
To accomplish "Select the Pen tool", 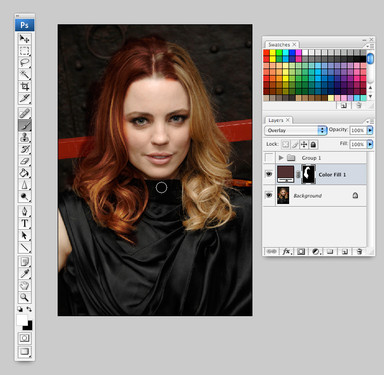I will [x=24, y=211].
